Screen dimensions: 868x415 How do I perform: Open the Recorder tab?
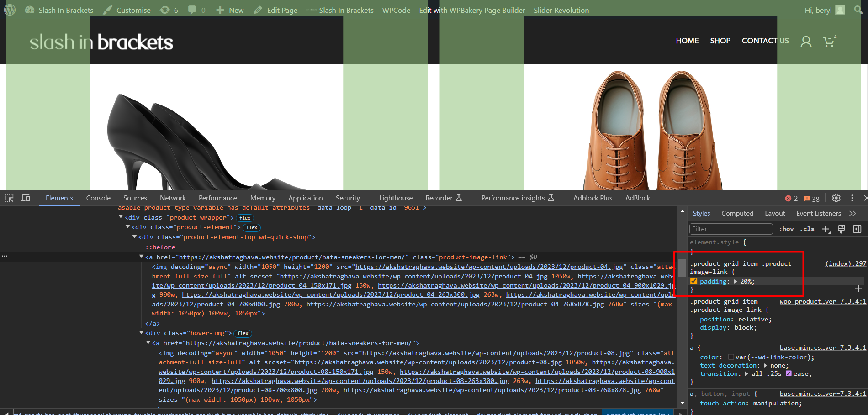[444, 198]
